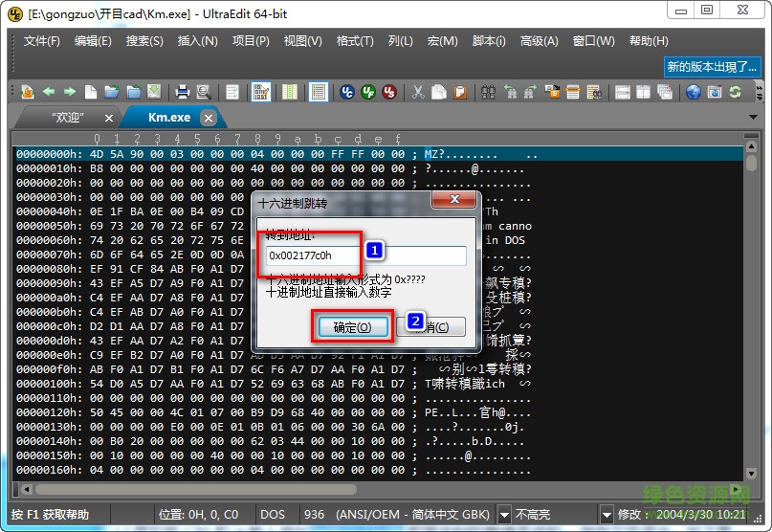Click the back arrow navigation icon
The width and height of the screenshot is (772, 532).
coord(48,92)
